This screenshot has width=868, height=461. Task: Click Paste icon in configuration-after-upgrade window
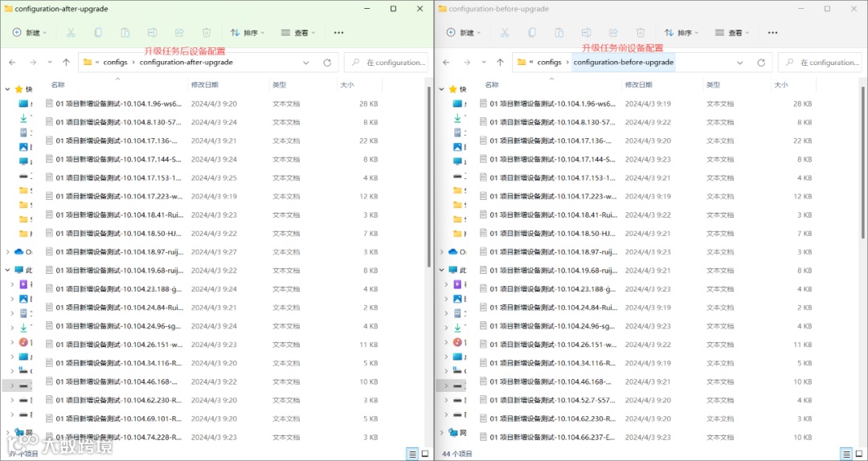point(125,33)
